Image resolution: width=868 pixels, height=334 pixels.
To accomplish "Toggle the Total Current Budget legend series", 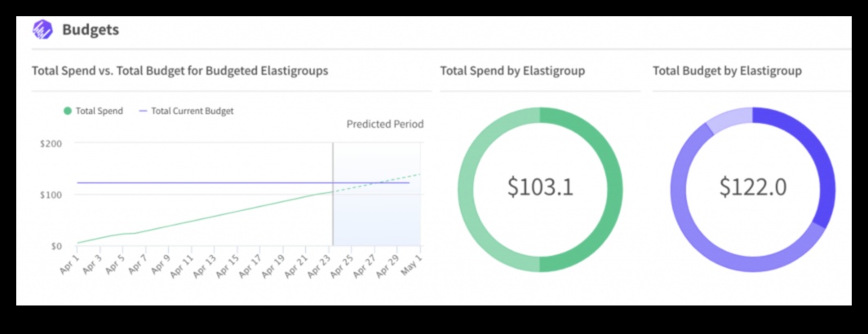I will pyautogui.click(x=192, y=111).
